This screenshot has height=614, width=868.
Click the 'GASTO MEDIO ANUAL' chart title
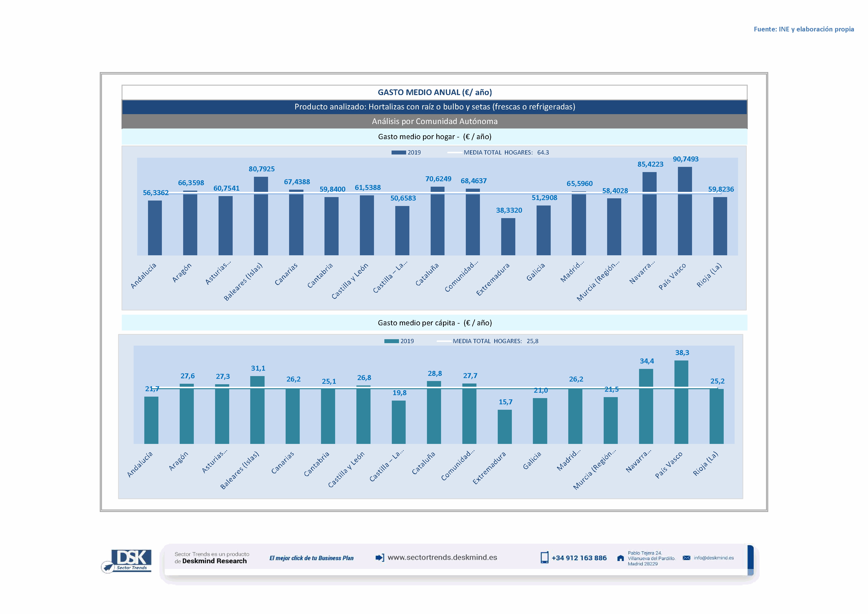(434, 92)
